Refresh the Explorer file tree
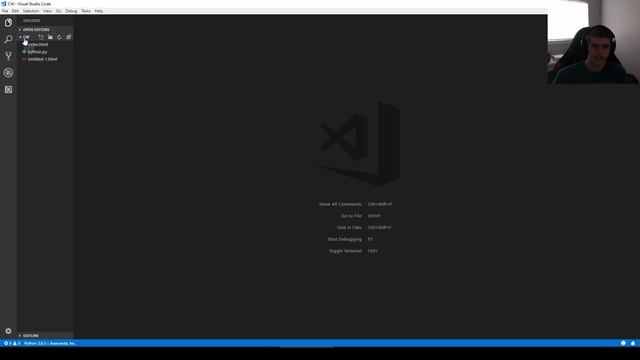Screen dimensions: 640x360 click(x=59, y=37)
